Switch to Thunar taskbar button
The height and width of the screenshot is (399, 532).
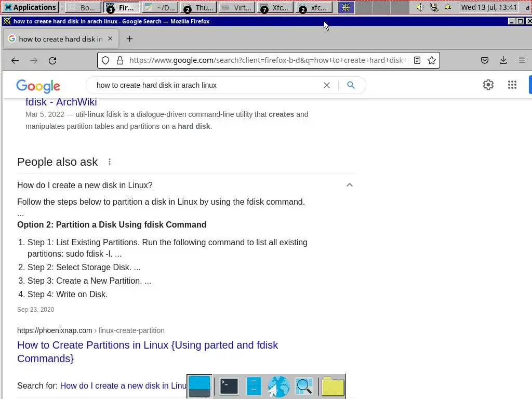[x=199, y=7]
